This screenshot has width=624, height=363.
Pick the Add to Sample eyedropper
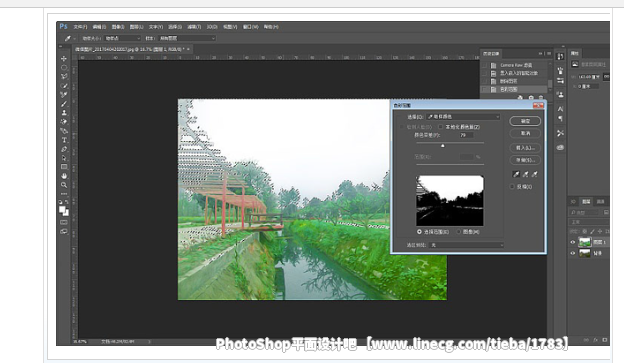(x=525, y=174)
